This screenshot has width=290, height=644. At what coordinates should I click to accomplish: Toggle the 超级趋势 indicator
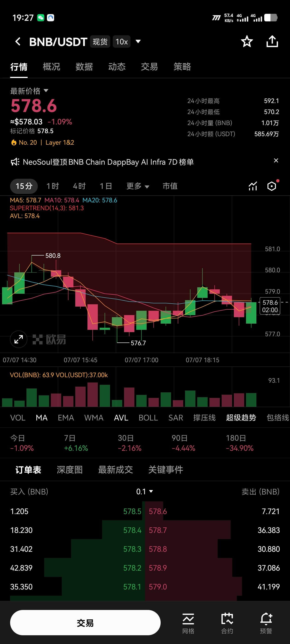(241, 418)
